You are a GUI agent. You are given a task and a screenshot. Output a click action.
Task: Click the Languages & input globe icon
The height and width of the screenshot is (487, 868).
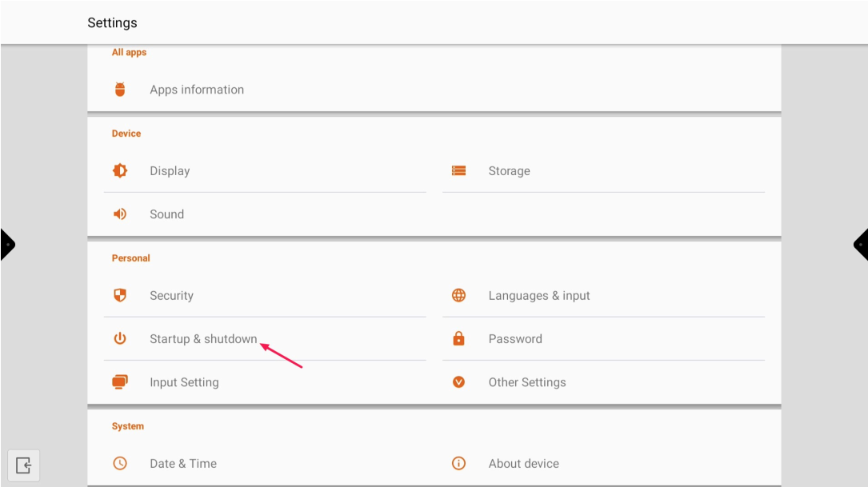point(458,295)
